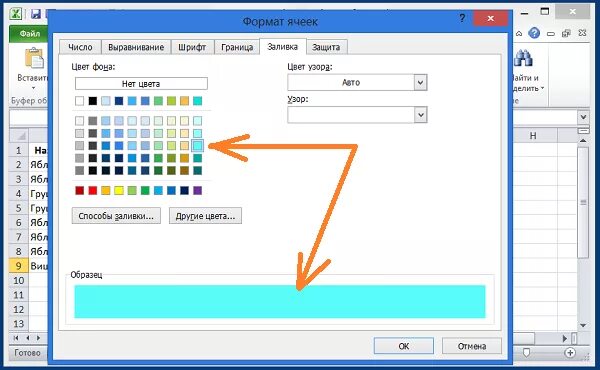Go to next sheet with the navigation arrow
The height and width of the screenshot is (370, 600).
pos(38,338)
